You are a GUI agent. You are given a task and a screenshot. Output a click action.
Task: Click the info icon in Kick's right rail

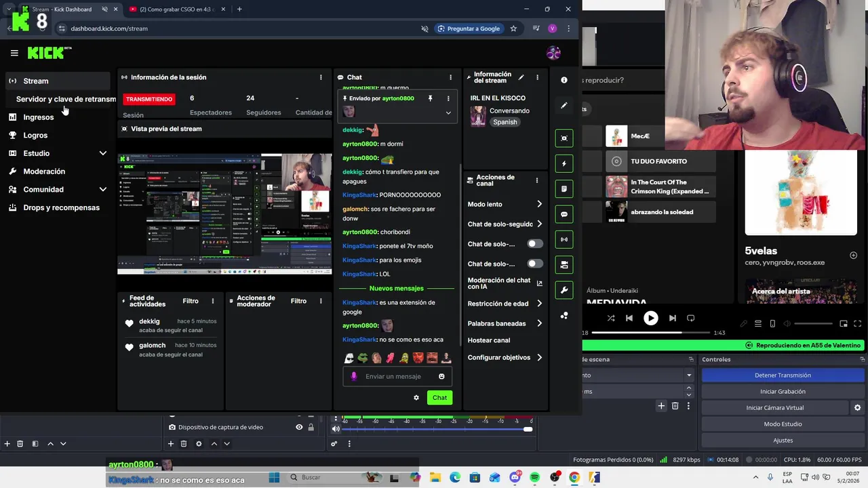[x=564, y=80]
